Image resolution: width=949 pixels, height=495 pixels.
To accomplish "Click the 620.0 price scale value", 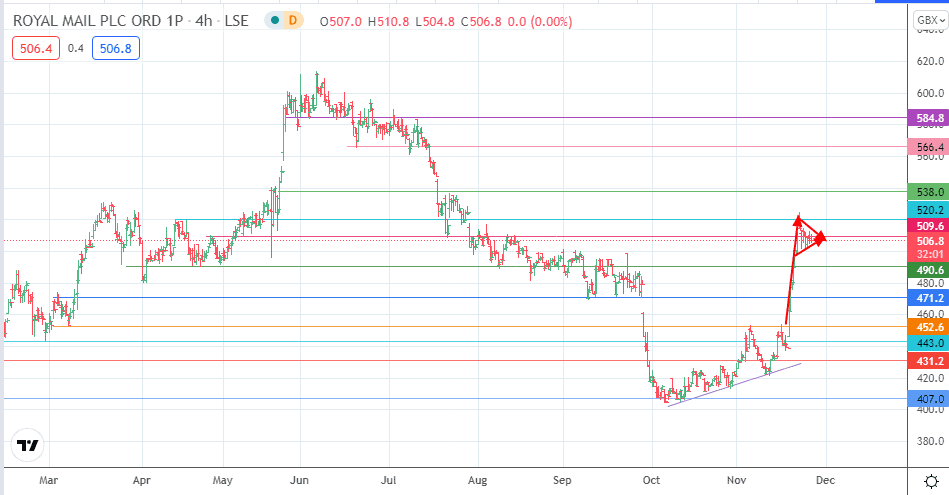I will click(930, 61).
